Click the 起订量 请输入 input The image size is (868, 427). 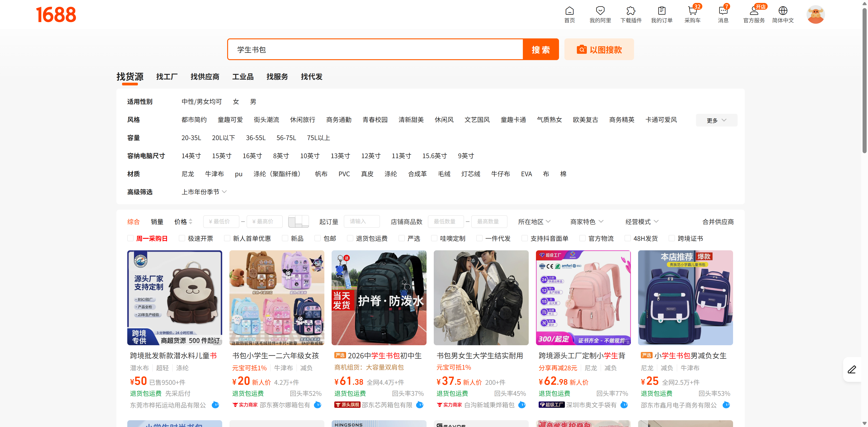(362, 222)
